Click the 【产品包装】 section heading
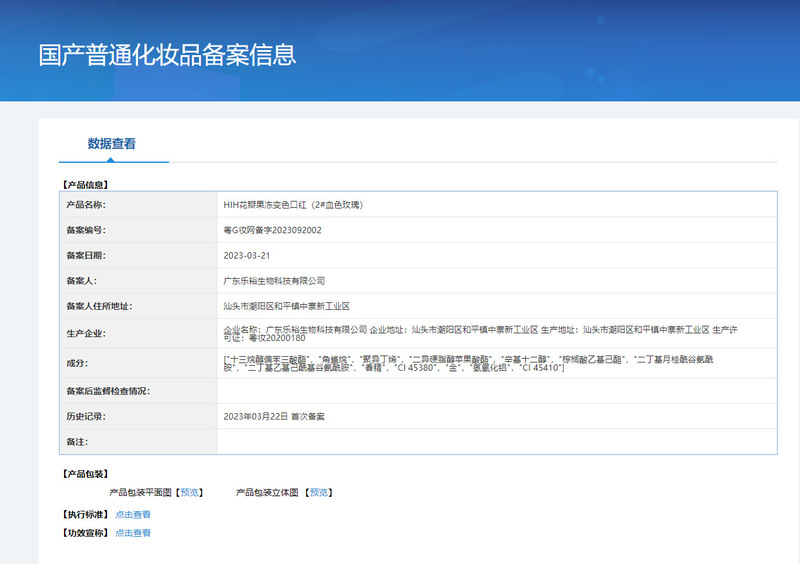This screenshot has height=564, width=800. point(86,473)
